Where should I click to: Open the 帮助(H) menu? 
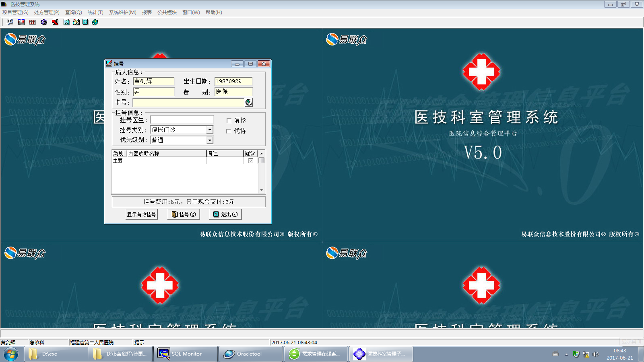(214, 12)
